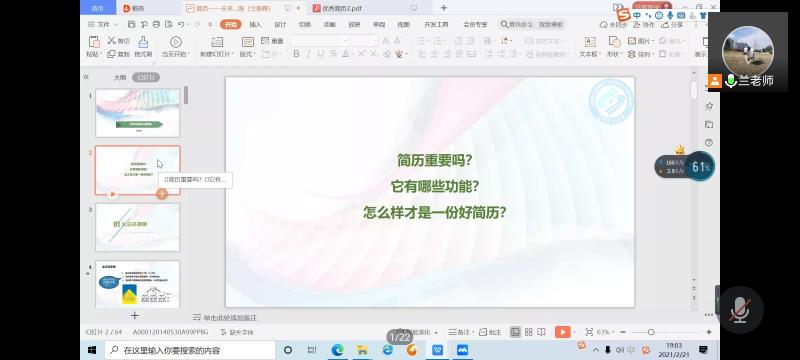Open the 设计 ribbon tab

280,24
